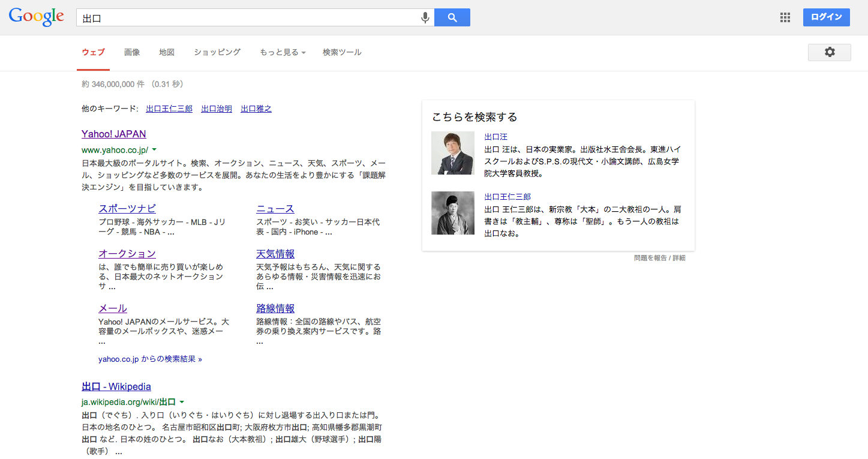The image size is (868, 459).
Task: Expand the もっと見る dropdown menu
Action: coord(283,52)
